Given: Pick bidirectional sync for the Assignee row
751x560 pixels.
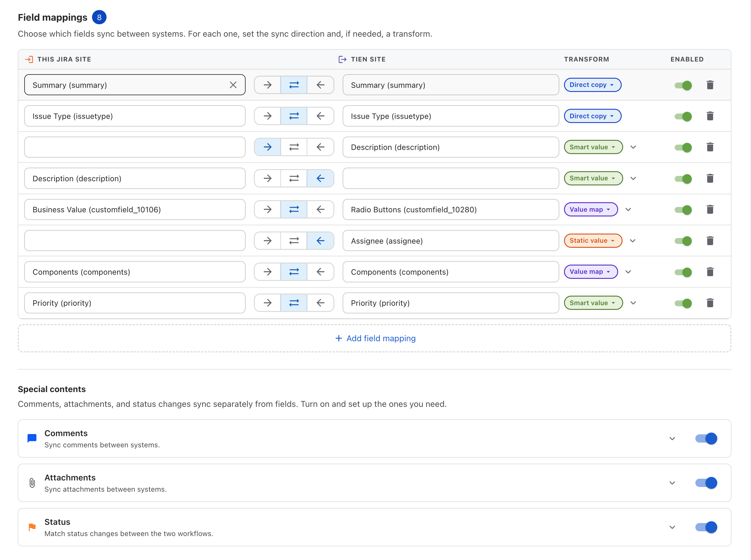Looking at the screenshot, I should [294, 241].
